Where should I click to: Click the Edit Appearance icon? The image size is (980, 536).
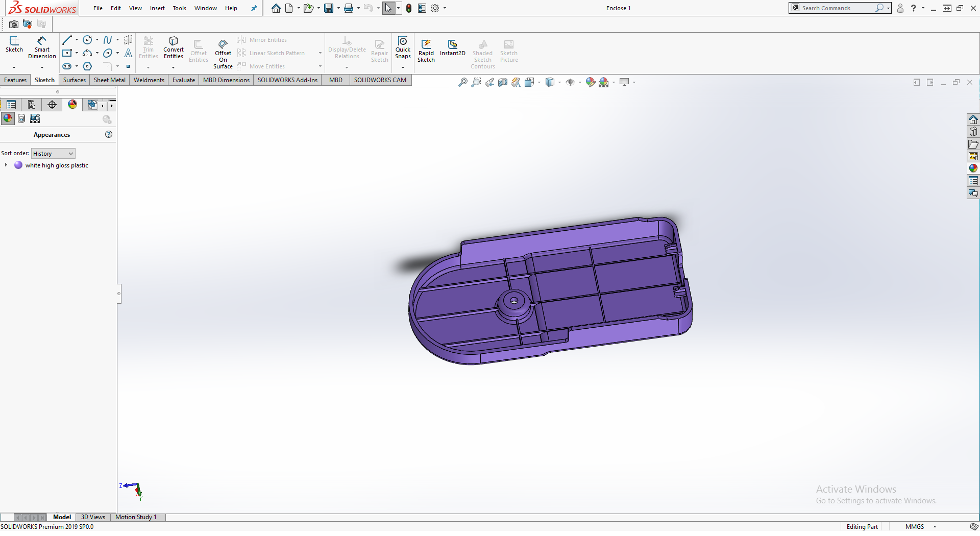[x=591, y=82]
